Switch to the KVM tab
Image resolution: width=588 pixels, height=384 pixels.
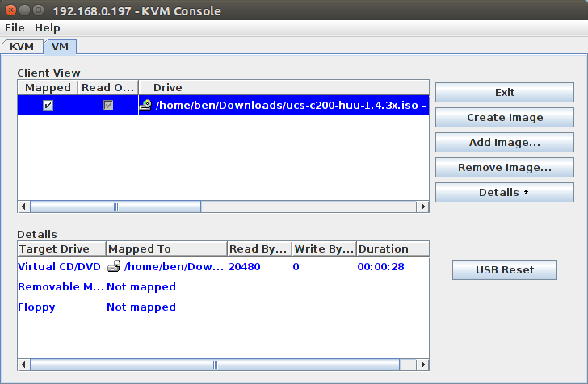pos(22,47)
